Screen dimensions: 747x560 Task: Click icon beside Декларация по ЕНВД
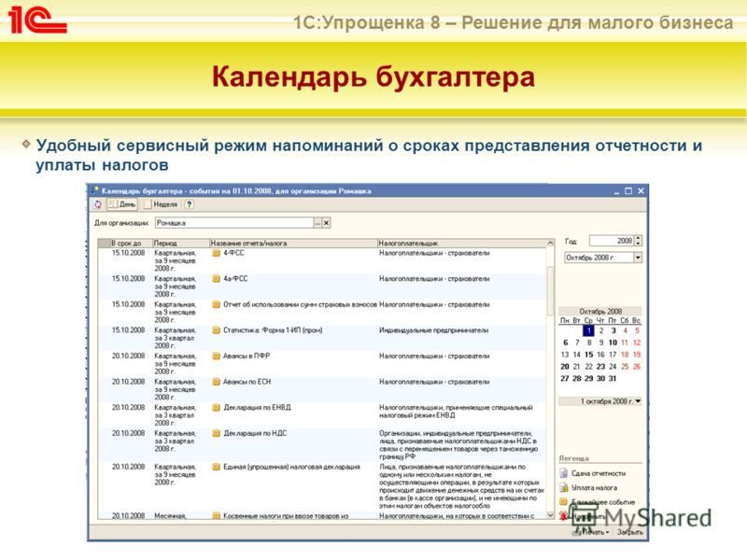point(216,407)
